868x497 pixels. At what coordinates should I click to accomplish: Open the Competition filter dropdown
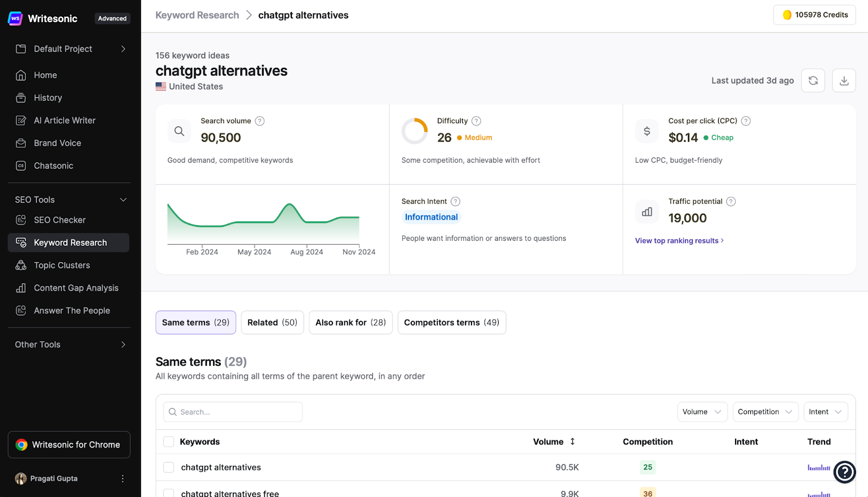click(765, 412)
